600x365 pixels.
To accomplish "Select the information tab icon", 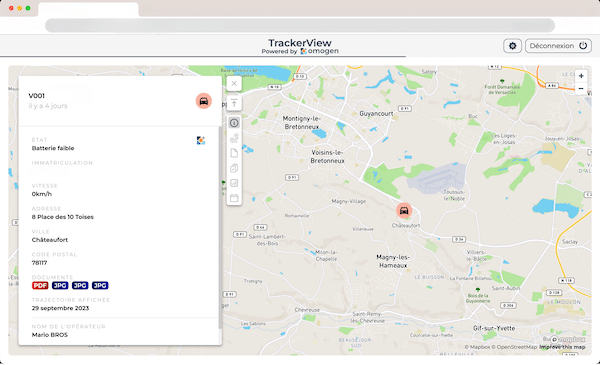I will [234, 123].
